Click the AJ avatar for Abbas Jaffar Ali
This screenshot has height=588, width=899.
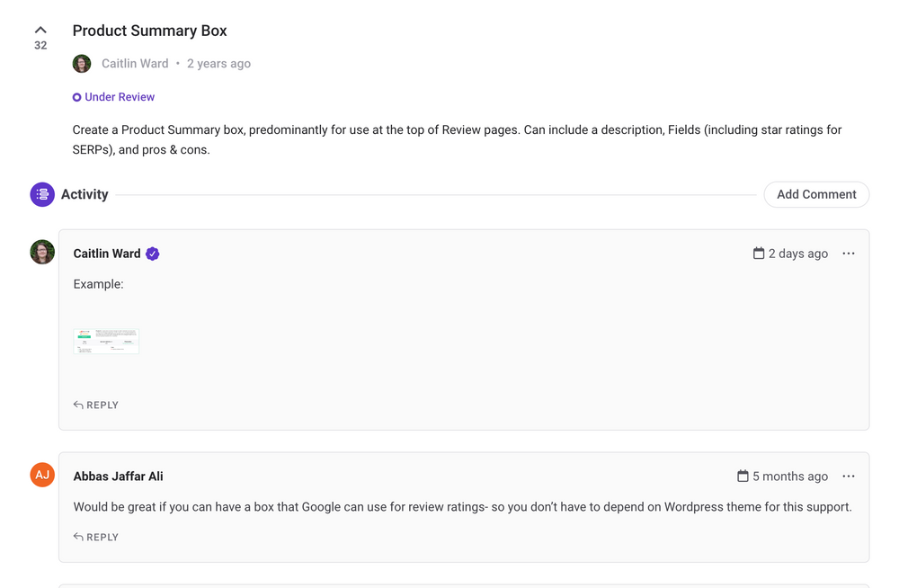(x=41, y=475)
